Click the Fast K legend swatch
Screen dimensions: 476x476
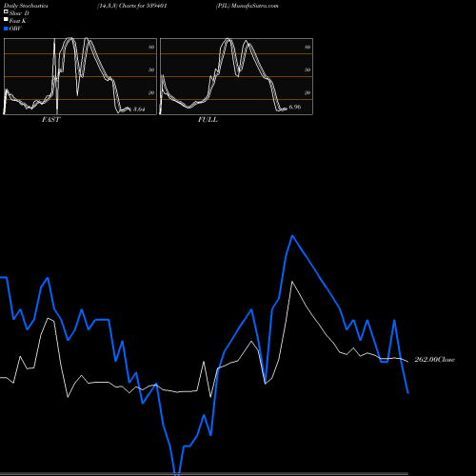[6, 20]
